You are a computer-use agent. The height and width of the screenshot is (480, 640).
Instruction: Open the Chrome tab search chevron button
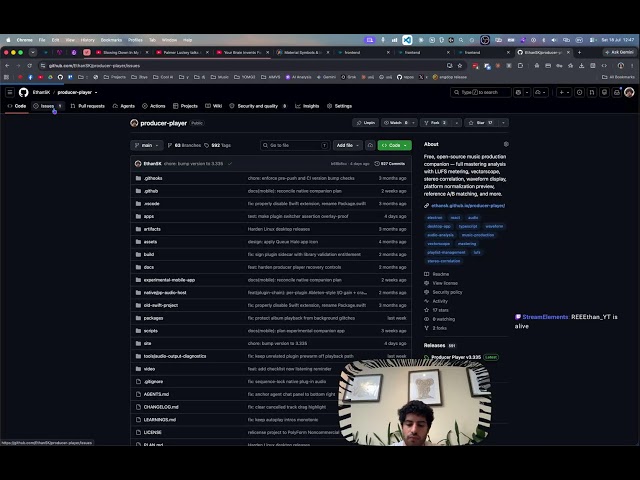click(33, 52)
